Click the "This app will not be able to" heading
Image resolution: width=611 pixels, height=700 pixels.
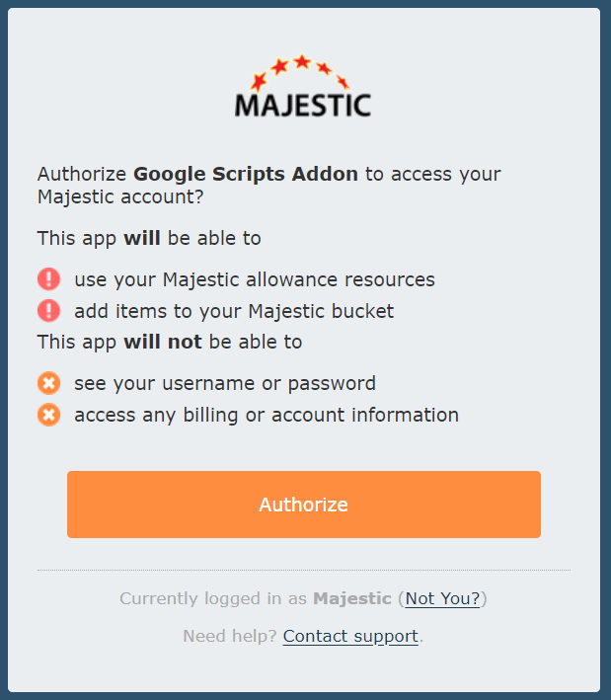pyautogui.click(x=170, y=342)
